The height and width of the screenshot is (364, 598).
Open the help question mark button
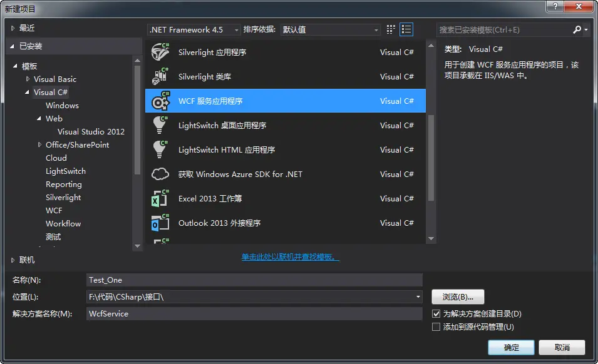[x=555, y=6]
